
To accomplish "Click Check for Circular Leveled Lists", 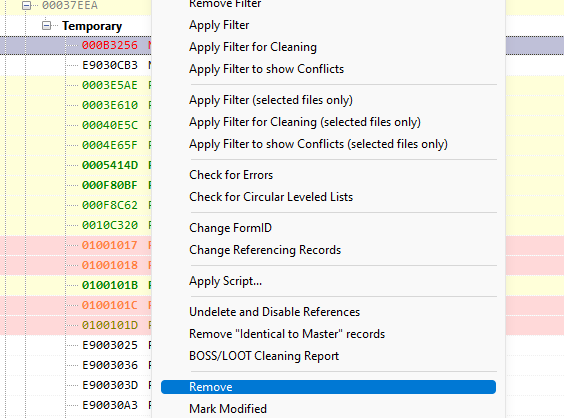I will pyautogui.click(x=271, y=197).
